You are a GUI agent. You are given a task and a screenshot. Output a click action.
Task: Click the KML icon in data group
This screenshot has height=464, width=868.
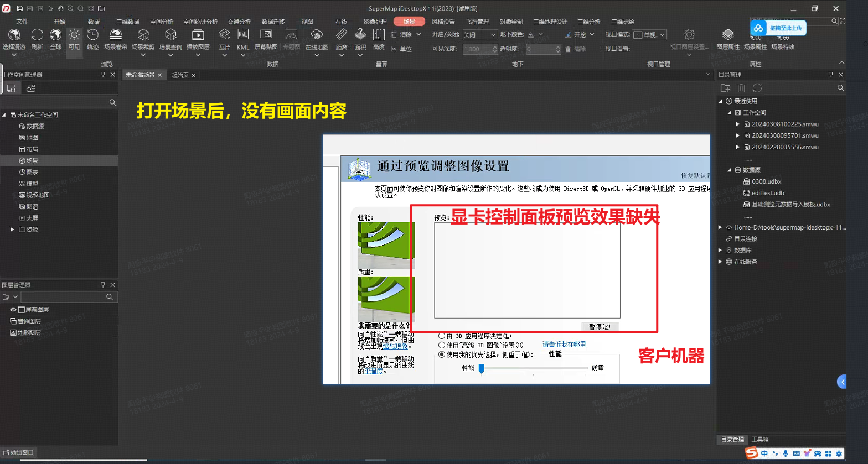point(243,34)
